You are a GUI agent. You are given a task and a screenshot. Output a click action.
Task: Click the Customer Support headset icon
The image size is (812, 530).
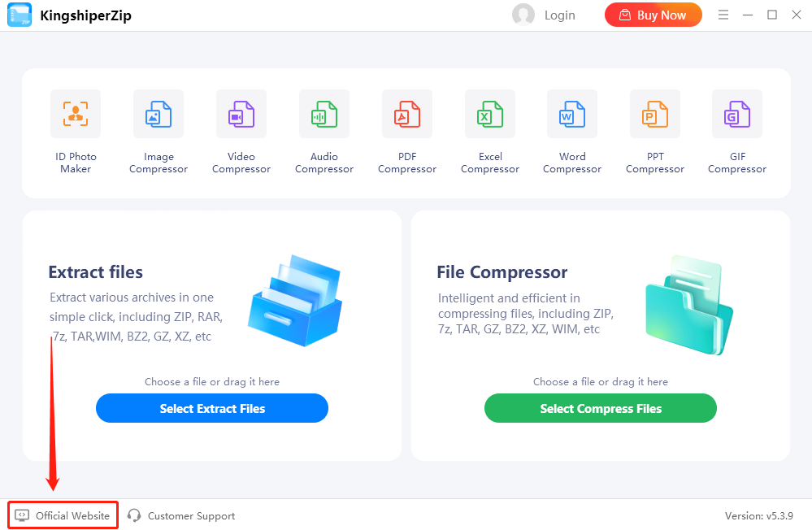[x=134, y=515]
